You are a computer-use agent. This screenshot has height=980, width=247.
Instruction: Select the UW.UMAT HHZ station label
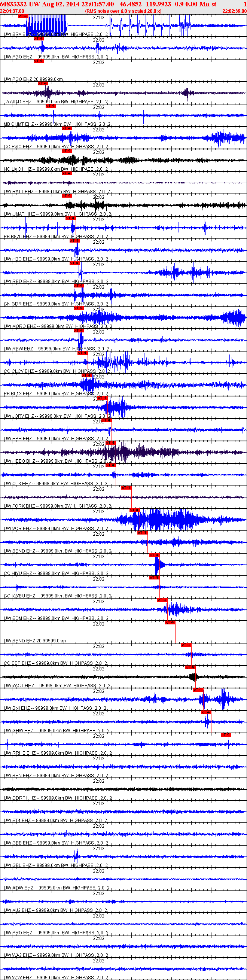(58, 214)
